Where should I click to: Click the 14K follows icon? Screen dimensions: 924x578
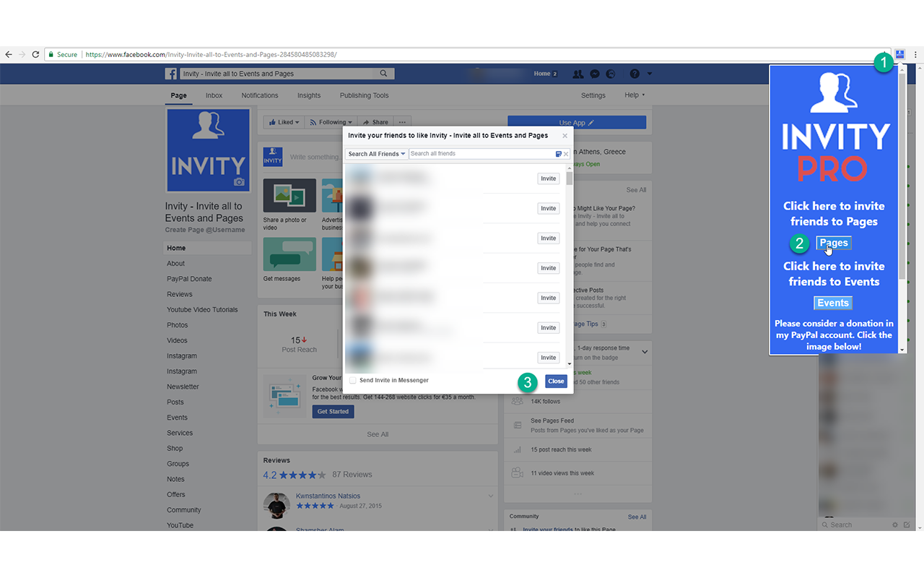tap(517, 401)
